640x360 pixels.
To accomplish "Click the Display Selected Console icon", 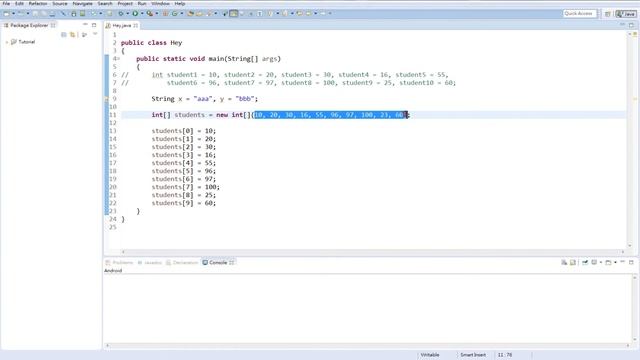I will [x=594, y=262].
